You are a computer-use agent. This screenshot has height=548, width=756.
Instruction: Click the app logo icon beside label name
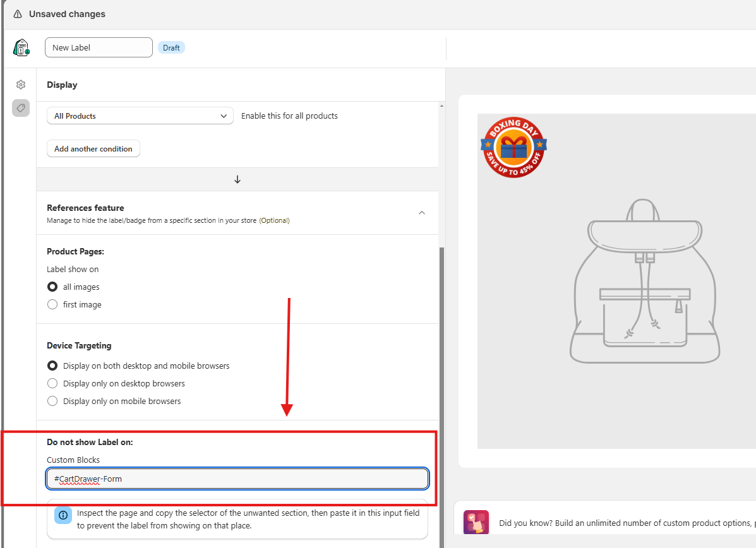[21, 47]
